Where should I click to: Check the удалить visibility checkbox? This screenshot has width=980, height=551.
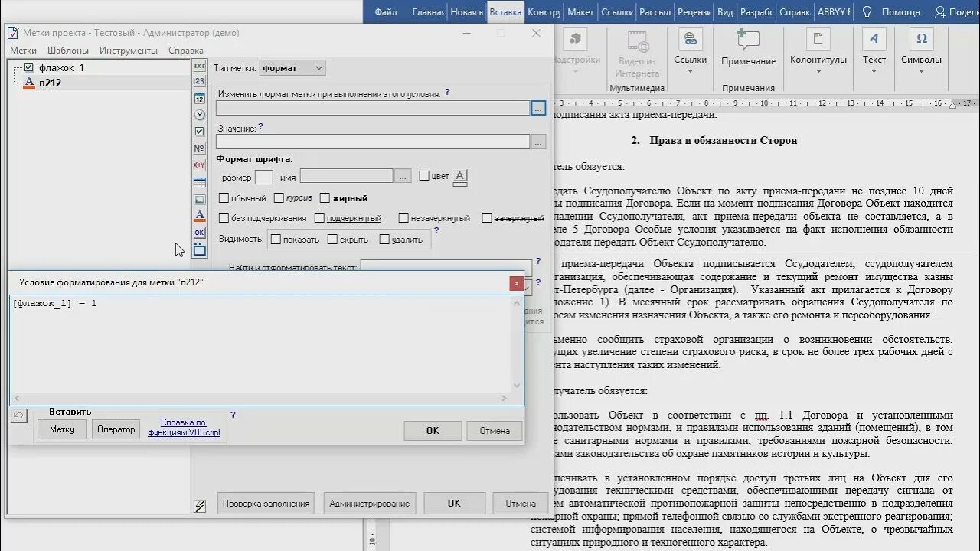pos(384,240)
